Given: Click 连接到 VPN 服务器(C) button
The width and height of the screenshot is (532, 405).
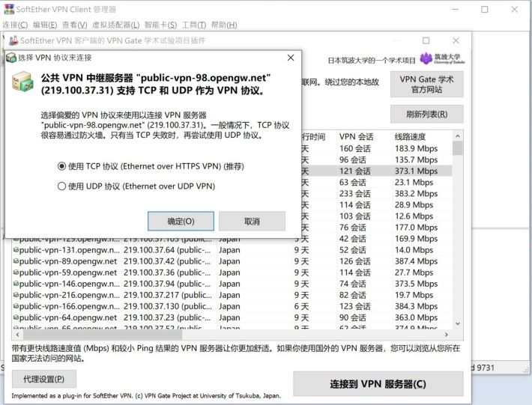Looking at the screenshot, I should pos(378,383).
